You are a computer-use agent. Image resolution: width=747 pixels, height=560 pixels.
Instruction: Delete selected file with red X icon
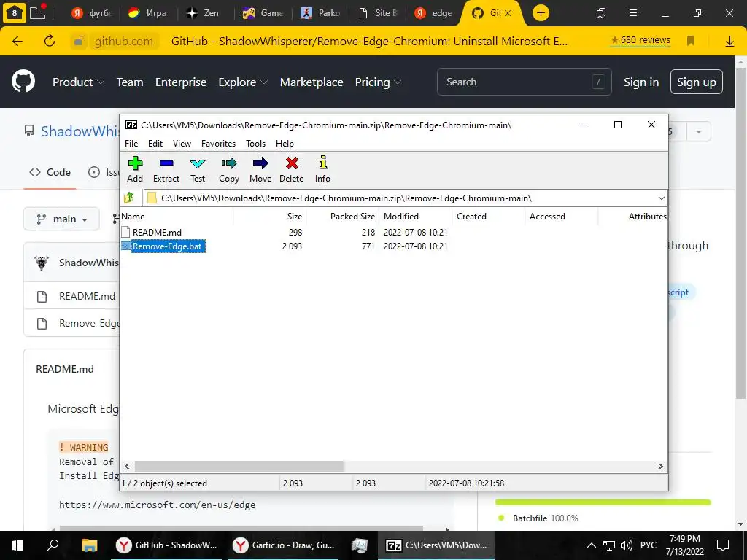(292, 169)
